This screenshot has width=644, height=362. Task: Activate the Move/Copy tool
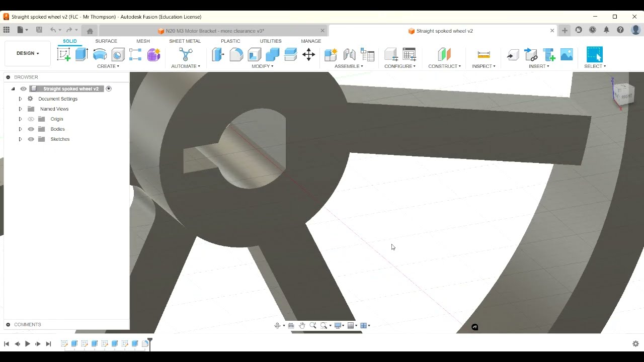tap(308, 54)
